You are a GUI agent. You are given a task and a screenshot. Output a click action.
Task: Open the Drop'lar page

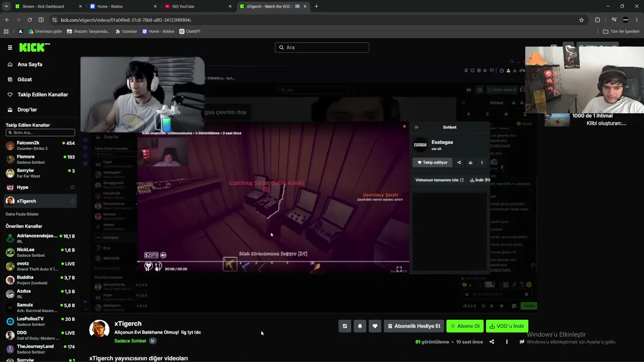[x=27, y=110]
